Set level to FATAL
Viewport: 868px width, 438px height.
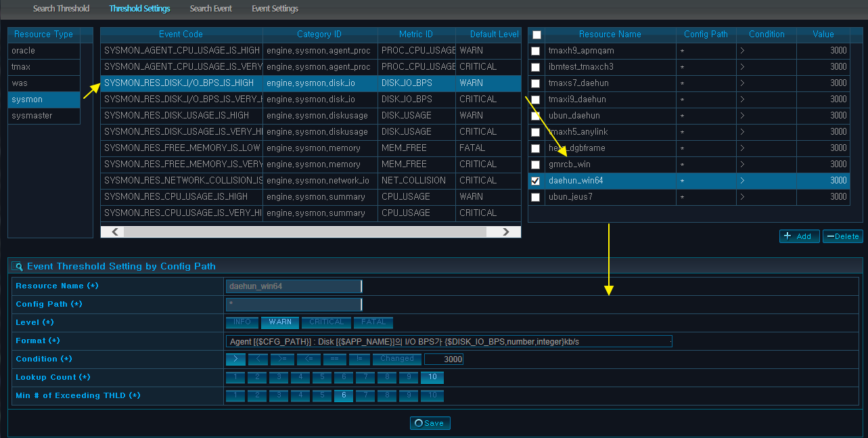373,322
